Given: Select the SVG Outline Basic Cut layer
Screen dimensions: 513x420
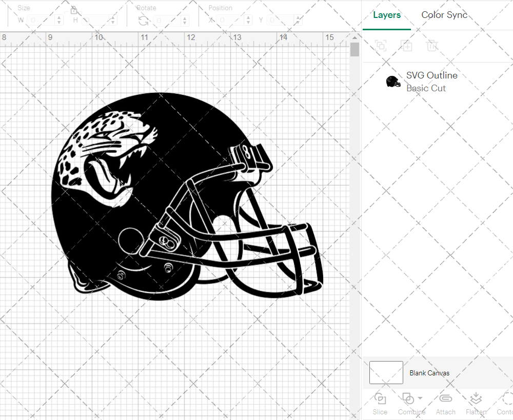Looking at the screenshot, I should (x=432, y=82).
